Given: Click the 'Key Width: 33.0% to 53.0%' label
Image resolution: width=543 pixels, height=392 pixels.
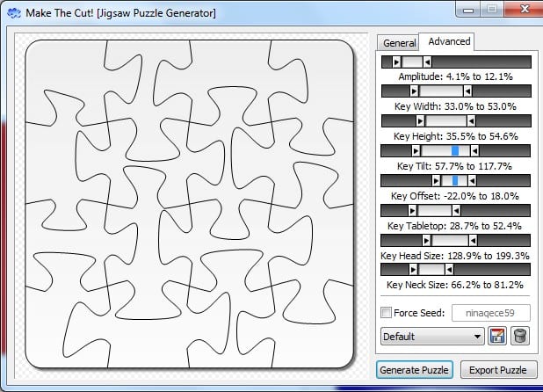Looking at the screenshot, I should pyautogui.click(x=455, y=106).
